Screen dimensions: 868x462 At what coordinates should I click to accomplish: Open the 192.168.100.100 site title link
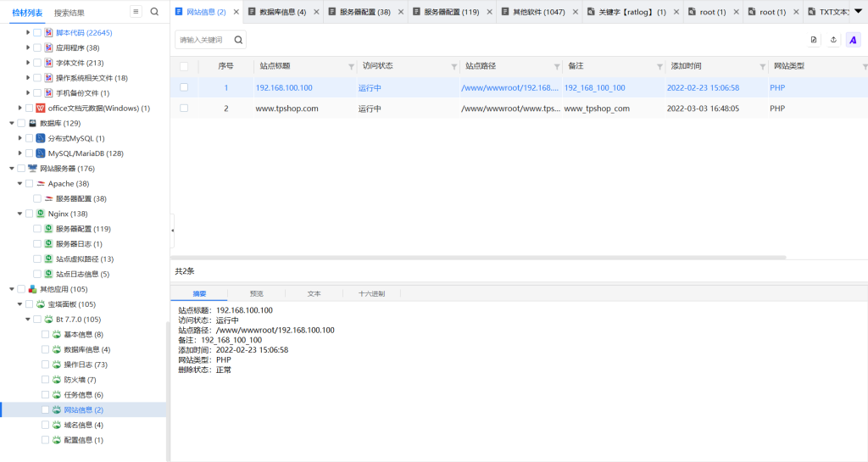pyautogui.click(x=284, y=87)
